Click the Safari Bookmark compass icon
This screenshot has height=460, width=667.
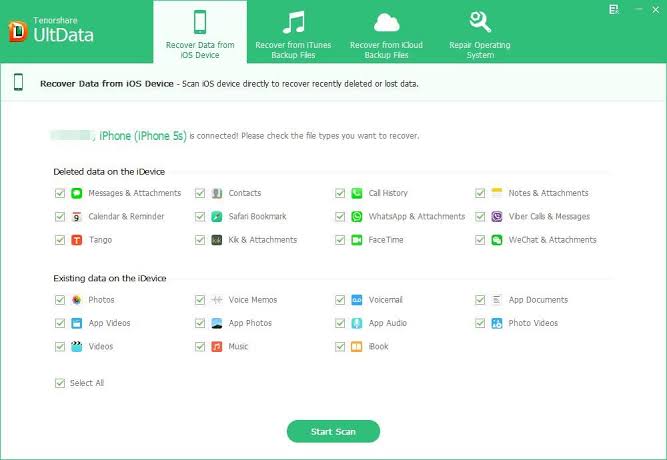pos(217,217)
